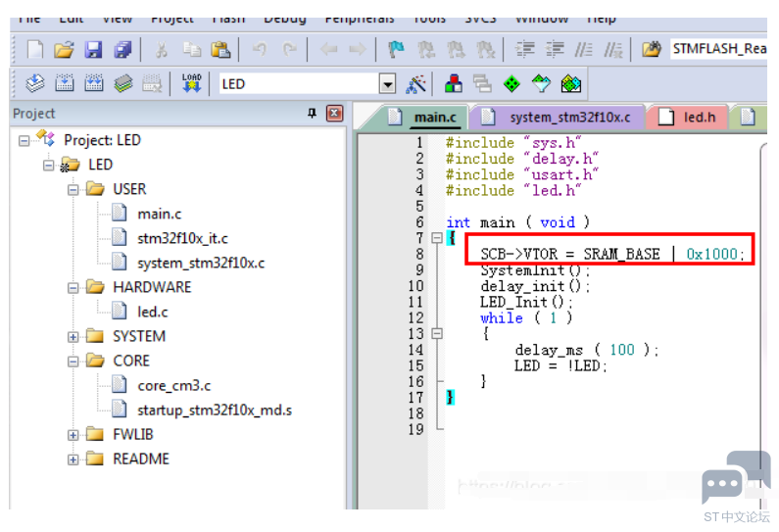This screenshot has width=779, height=532.
Task: Select the README folder label
Action: 141,459
